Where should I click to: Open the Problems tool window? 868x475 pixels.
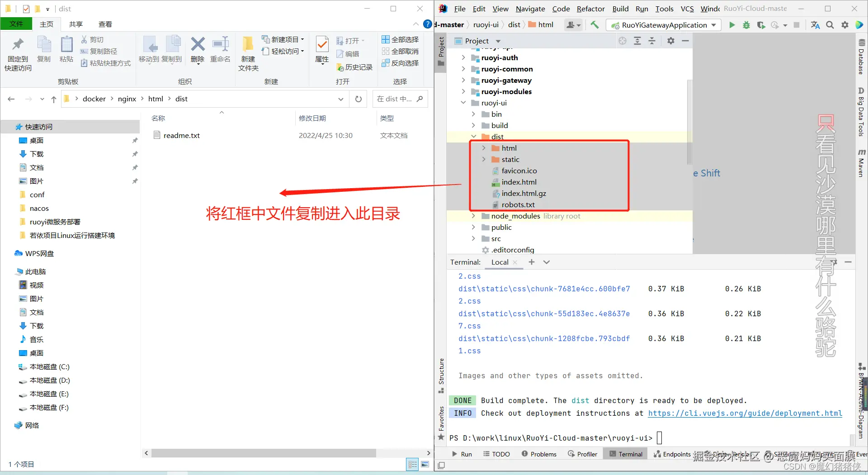[539, 454]
